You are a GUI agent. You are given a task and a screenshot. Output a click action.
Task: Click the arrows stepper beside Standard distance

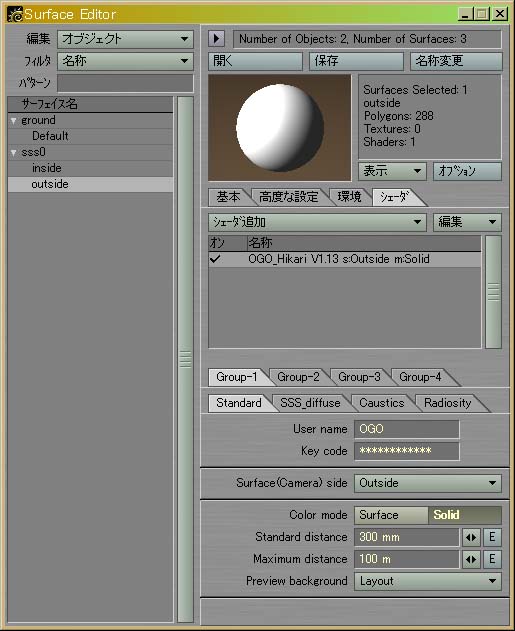click(x=471, y=537)
